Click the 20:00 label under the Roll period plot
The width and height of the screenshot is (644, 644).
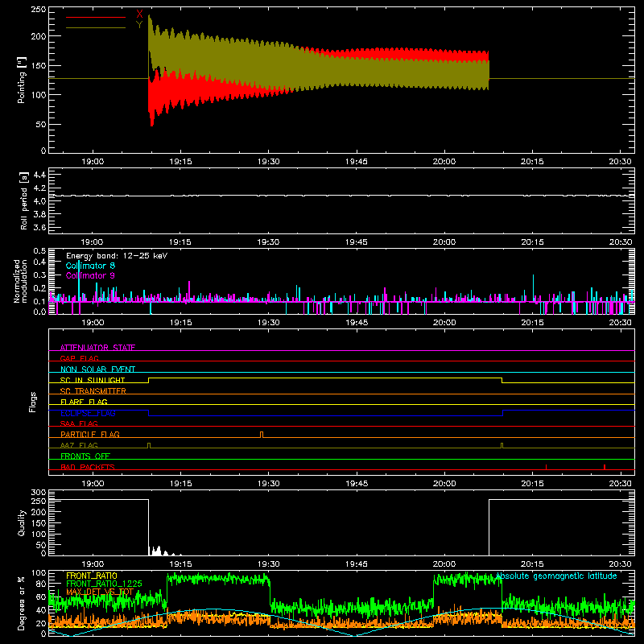pyautogui.click(x=444, y=242)
